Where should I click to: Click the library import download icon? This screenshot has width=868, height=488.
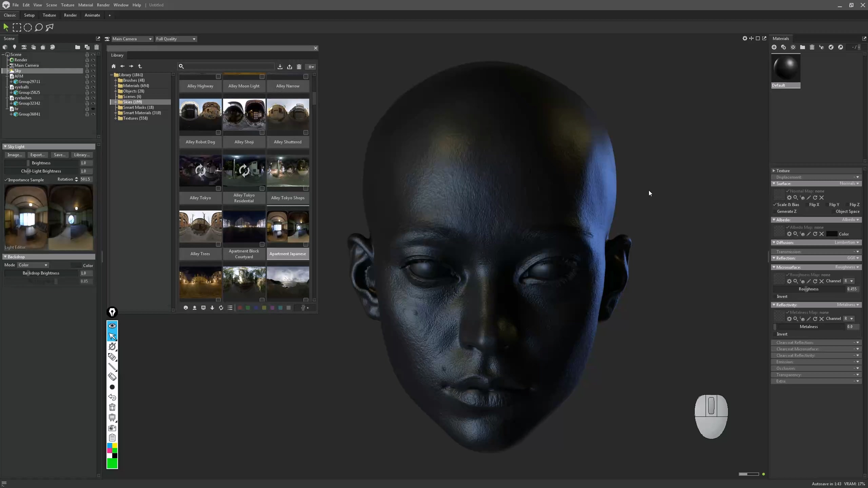tap(280, 67)
